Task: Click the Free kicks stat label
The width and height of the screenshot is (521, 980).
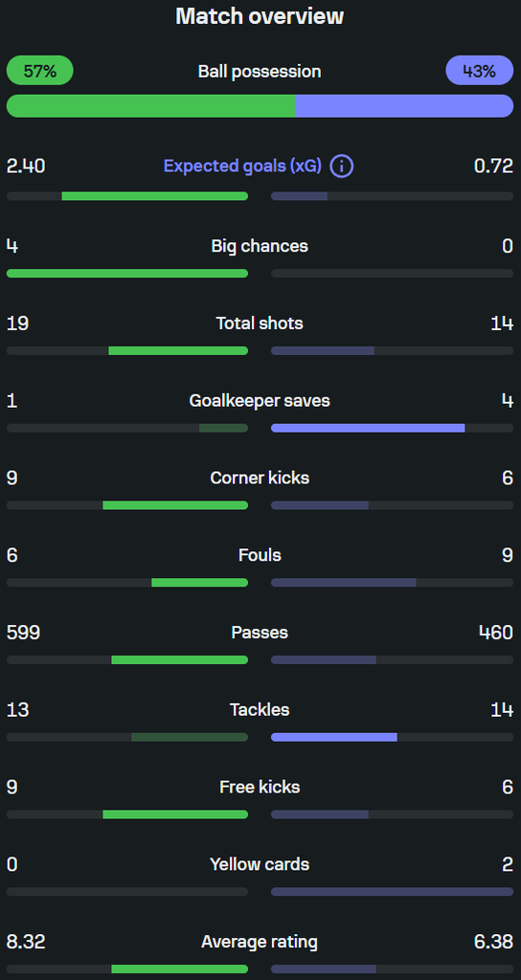Action: 260,787
